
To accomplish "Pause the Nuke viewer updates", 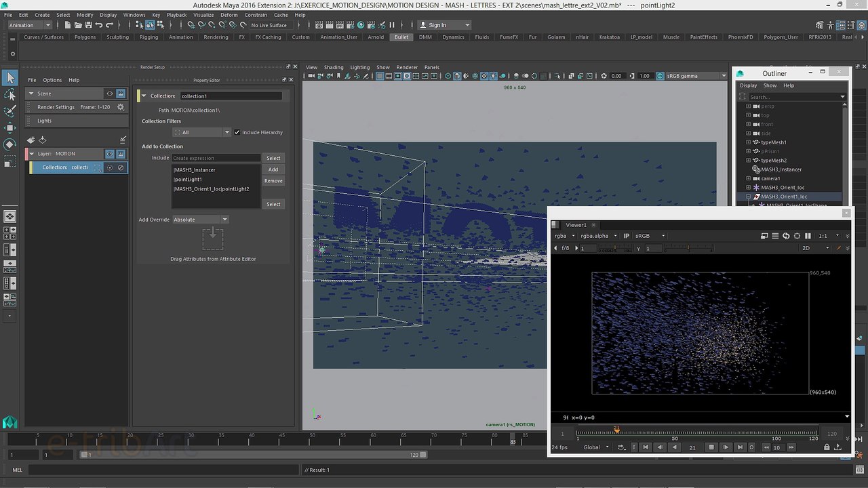I will click(x=808, y=236).
